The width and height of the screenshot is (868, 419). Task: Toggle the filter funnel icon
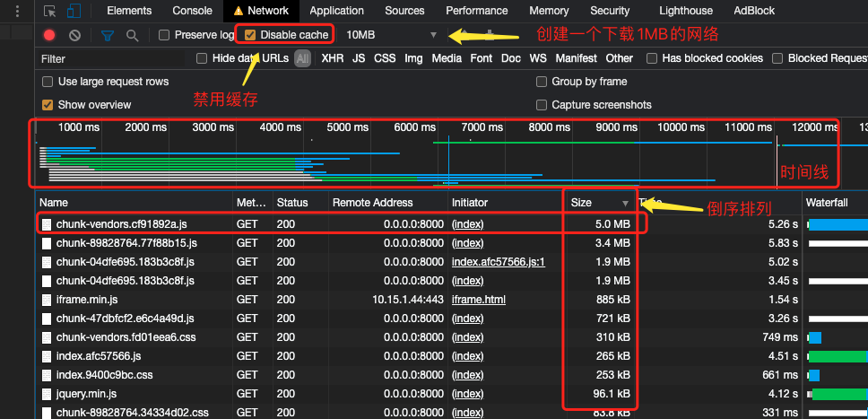click(108, 36)
